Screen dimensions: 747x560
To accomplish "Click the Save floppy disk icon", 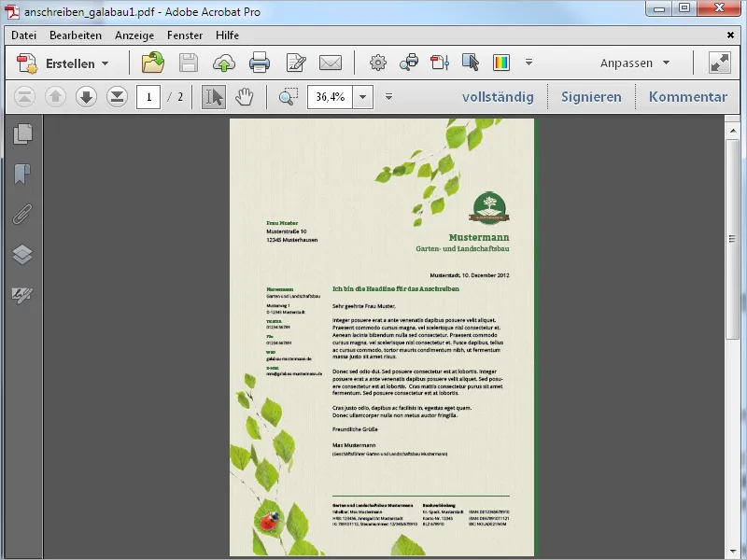I will click(189, 63).
